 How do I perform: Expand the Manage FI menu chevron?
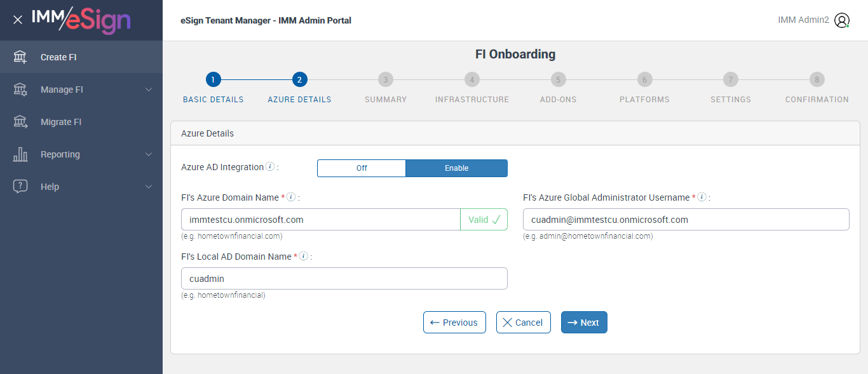(x=149, y=90)
